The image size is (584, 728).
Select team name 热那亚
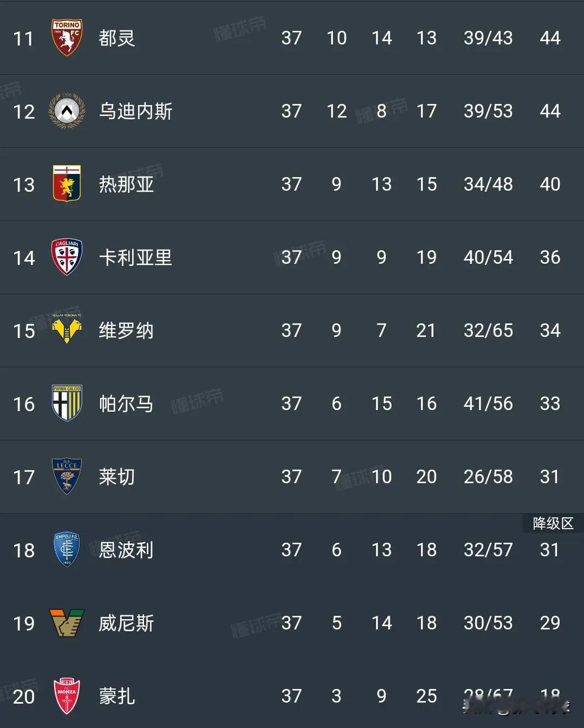[x=126, y=184]
